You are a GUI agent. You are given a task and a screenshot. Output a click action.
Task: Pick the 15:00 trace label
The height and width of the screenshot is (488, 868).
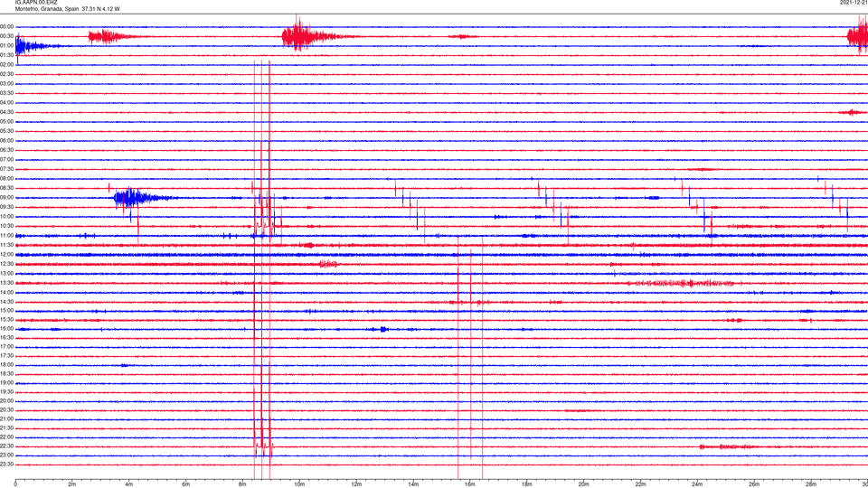[6, 310]
